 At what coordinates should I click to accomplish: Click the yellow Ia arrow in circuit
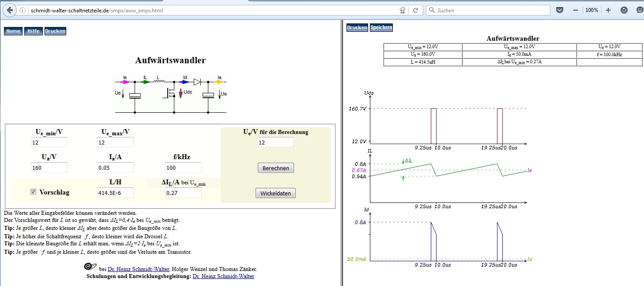(219, 82)
